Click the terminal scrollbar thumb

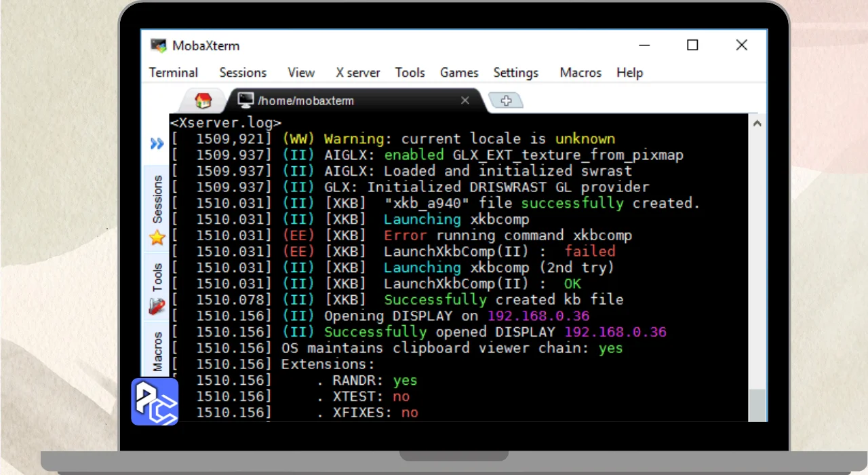[x=757, y=405]
